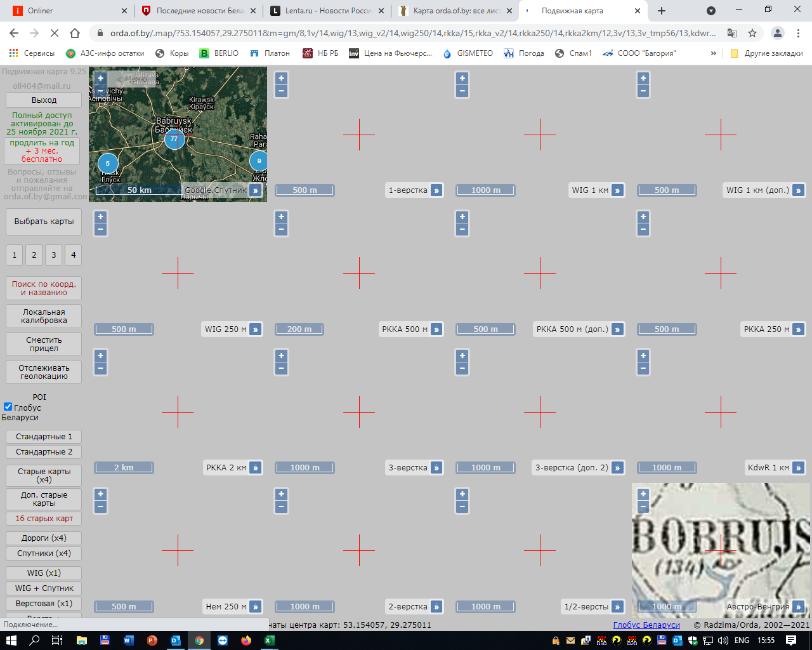
Task: Zoom out on the 1-верстка map
Action: pyautogui.click(x=282, y=91)
